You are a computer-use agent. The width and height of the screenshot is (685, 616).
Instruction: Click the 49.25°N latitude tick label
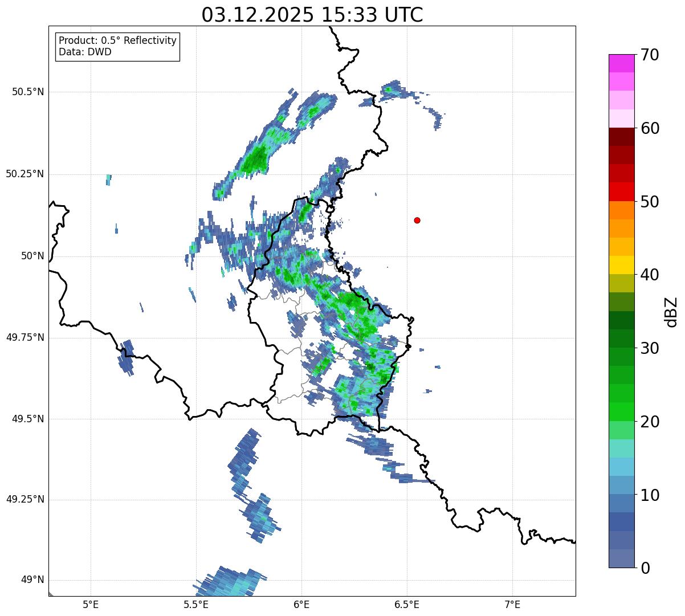25,499
